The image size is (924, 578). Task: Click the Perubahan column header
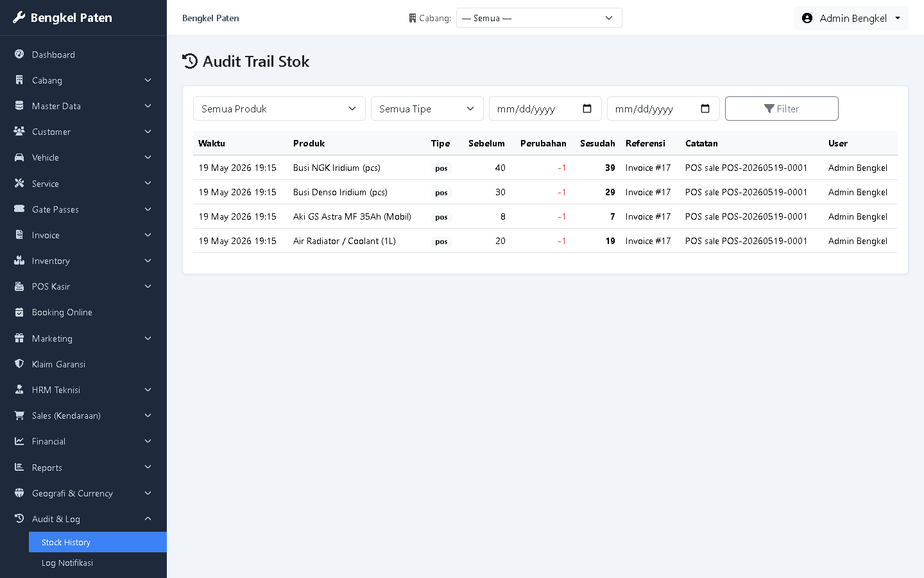click(543, 143)
